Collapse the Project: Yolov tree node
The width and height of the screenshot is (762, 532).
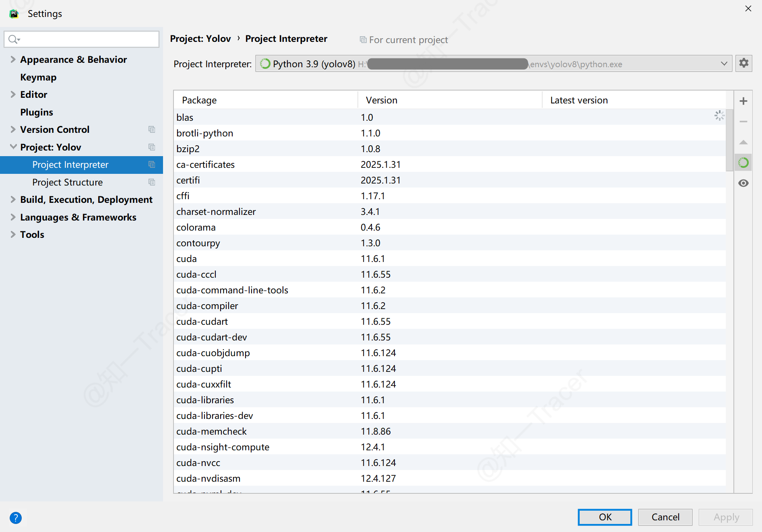click(x=13, y=147)
